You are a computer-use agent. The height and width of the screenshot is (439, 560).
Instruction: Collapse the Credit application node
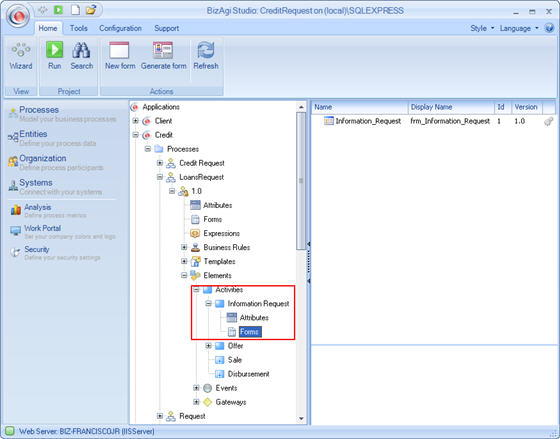[x=135, y=135]
